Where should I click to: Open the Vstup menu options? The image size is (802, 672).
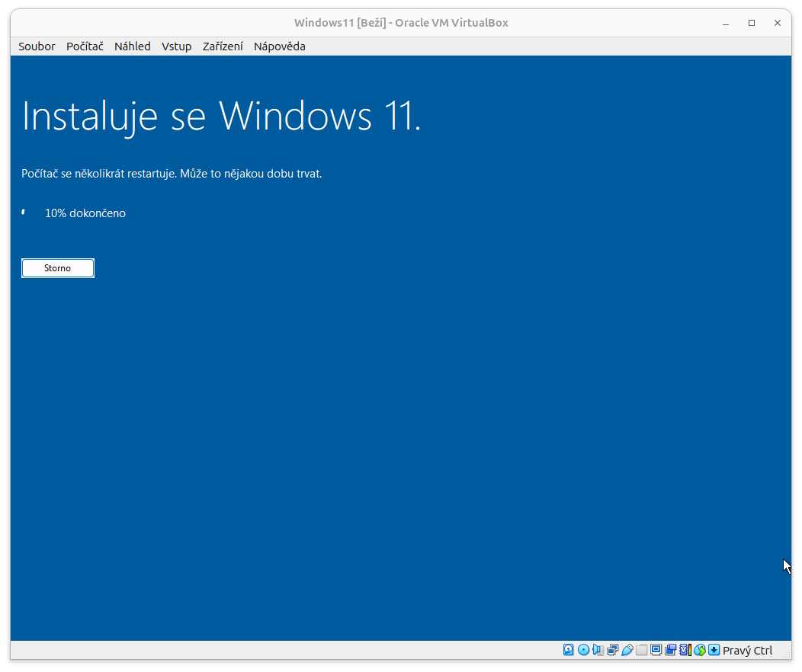(x=176, y=46)
